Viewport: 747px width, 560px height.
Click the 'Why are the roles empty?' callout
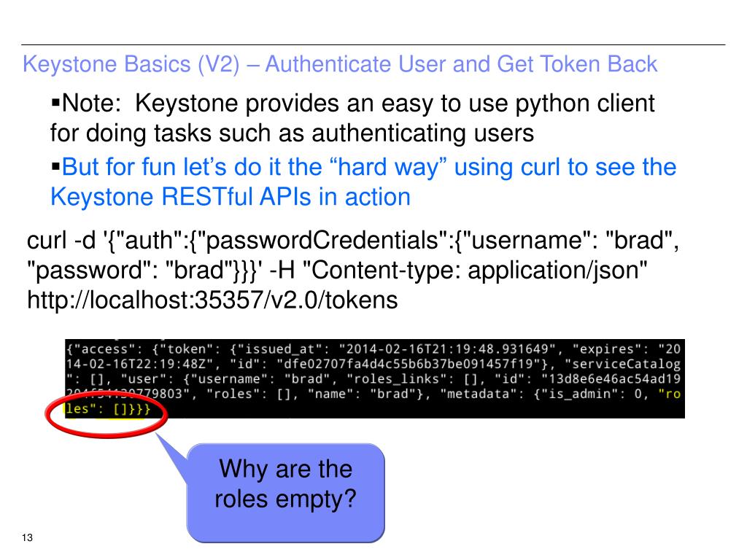285,492
